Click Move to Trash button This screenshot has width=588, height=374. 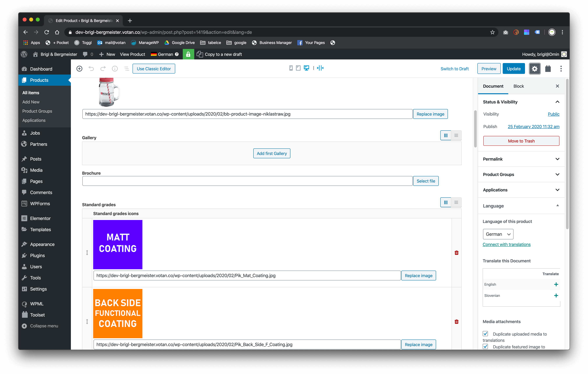(521, 141)
